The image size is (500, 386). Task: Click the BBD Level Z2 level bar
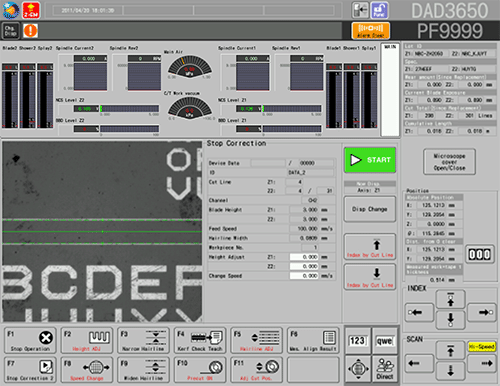point(130,129)
